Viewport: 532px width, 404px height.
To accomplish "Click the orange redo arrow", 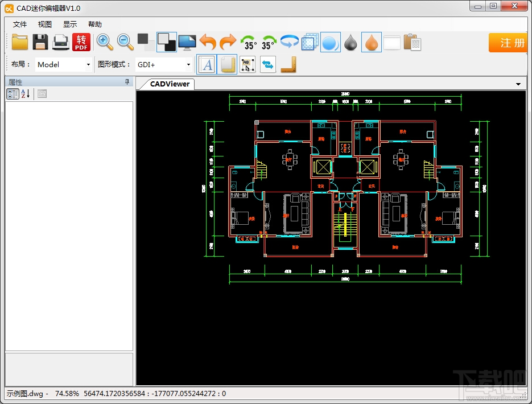I will point(228,42).
